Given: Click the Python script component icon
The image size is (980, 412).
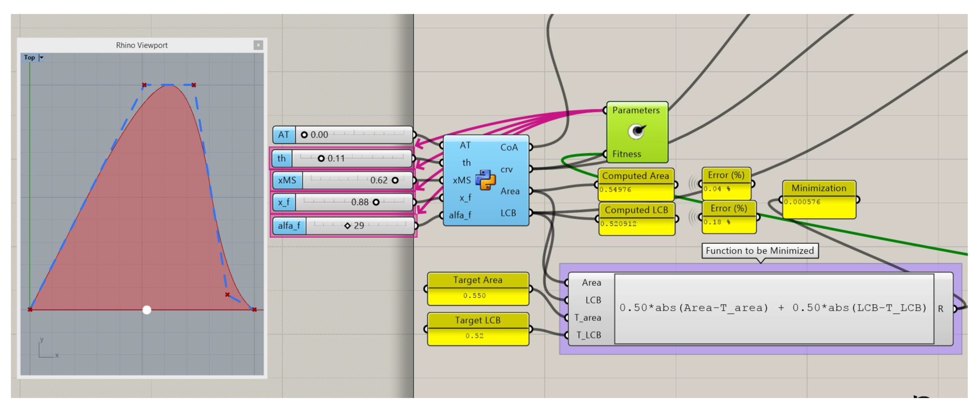Looking at the screenshot, I should 485,180.
